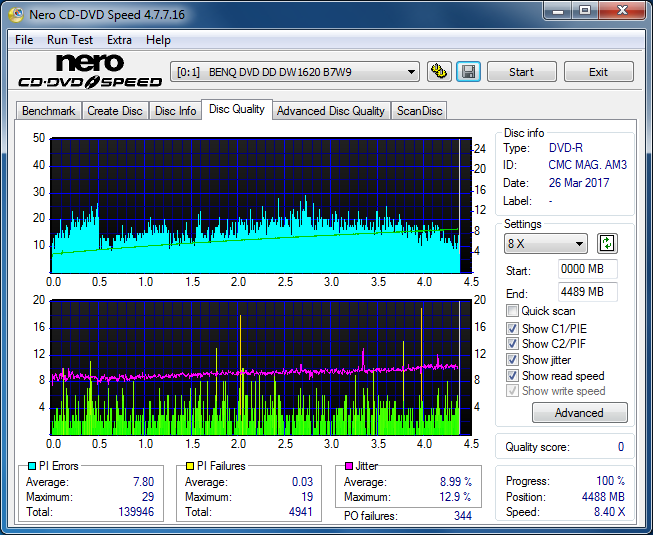Click PI Failures average 0.03
The width and height of the screenshot is (653, 535).
pos(302,482)
